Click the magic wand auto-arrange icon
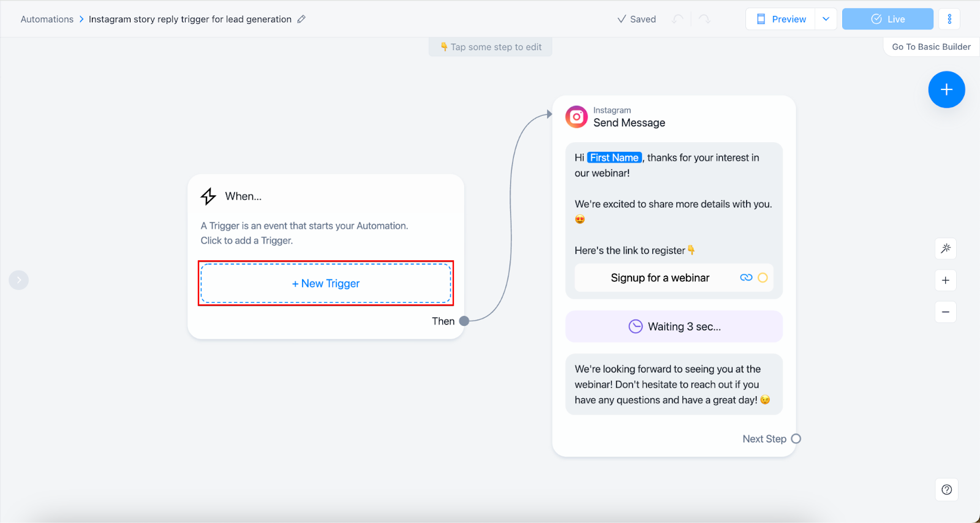Screen dimensions: 980x523 pyautogui.click(x=946, y=249)
